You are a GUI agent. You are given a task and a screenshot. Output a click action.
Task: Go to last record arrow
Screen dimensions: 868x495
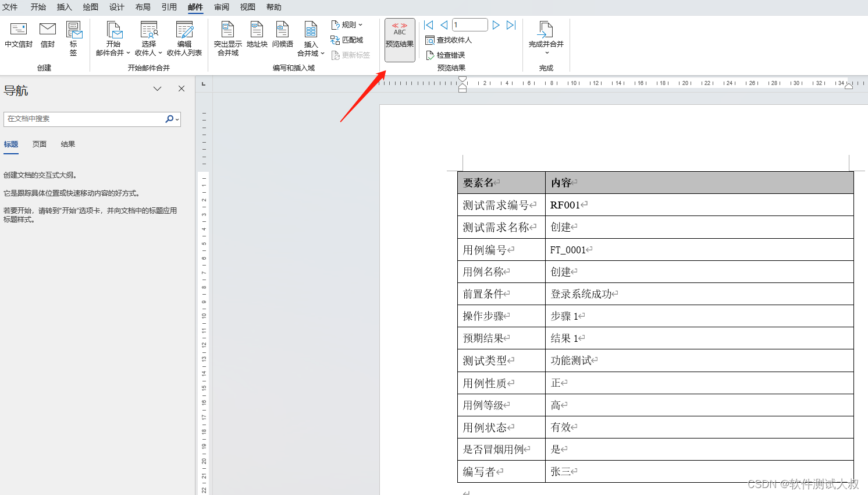tap(511, 25)
